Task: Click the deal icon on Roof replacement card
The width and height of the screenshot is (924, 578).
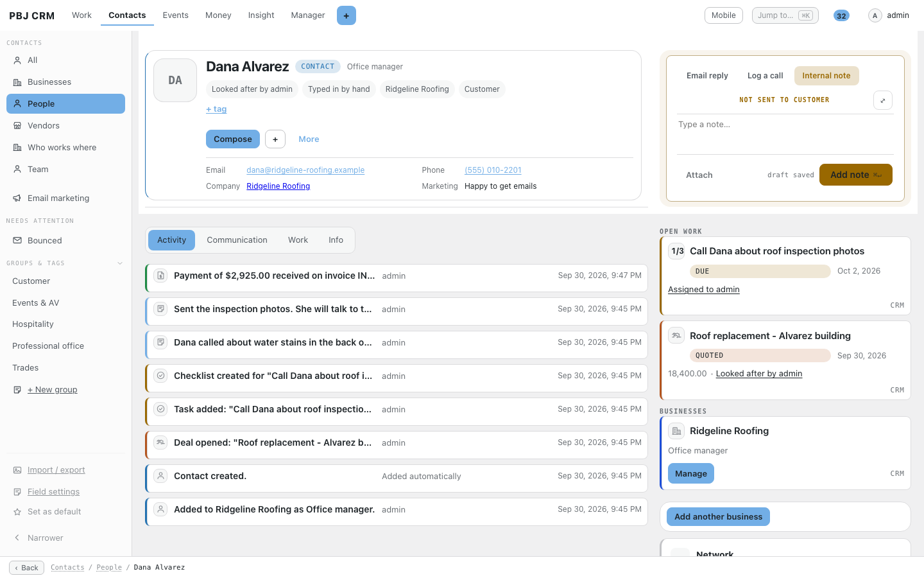Action: [676, 336]
